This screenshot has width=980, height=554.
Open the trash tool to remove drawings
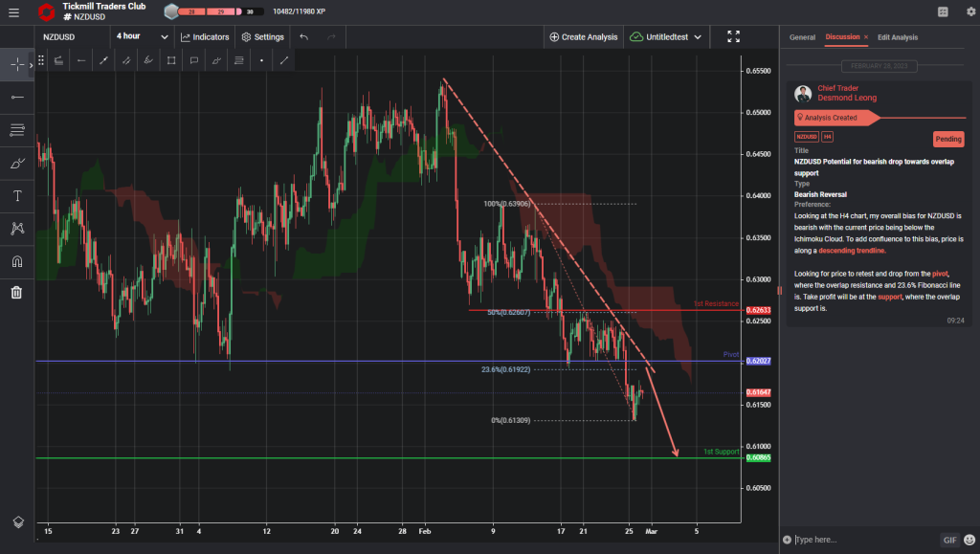[x=16, y=292]
